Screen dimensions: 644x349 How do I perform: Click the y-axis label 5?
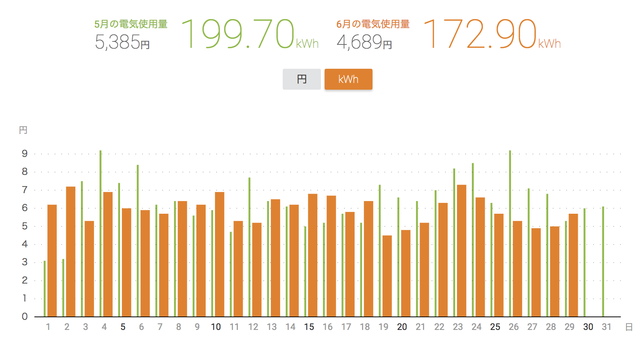[x=25, y=226]
